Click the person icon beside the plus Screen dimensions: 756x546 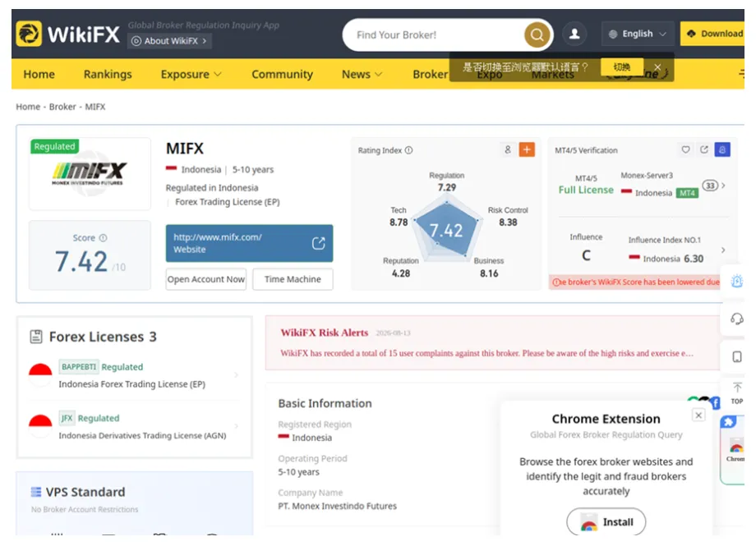508,150
